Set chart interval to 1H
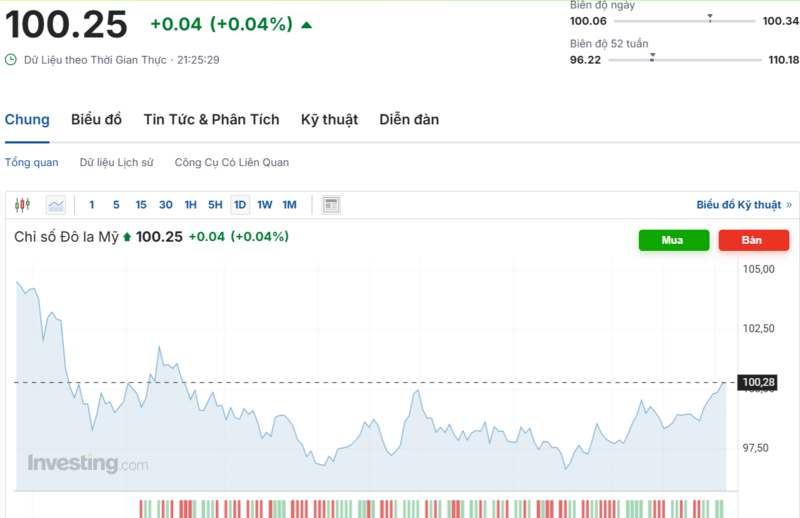Viewport: 800px width, 518px height. pyautogui.click(x=190, y=205)
